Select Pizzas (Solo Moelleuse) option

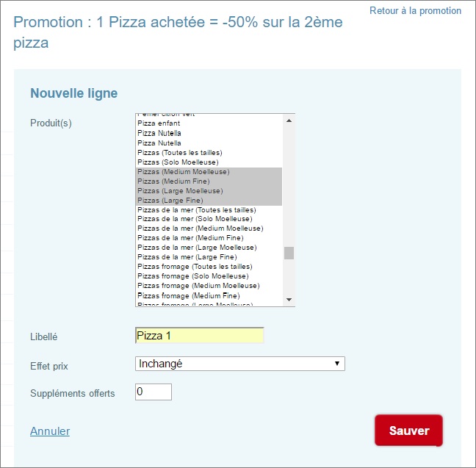click(178, 162)
